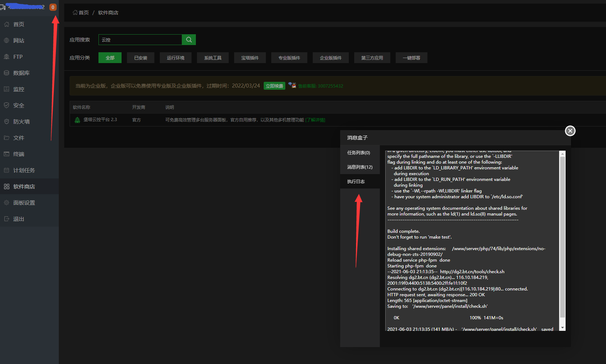
Task: Select the 专业版插件 category filter
Action: 289,58
